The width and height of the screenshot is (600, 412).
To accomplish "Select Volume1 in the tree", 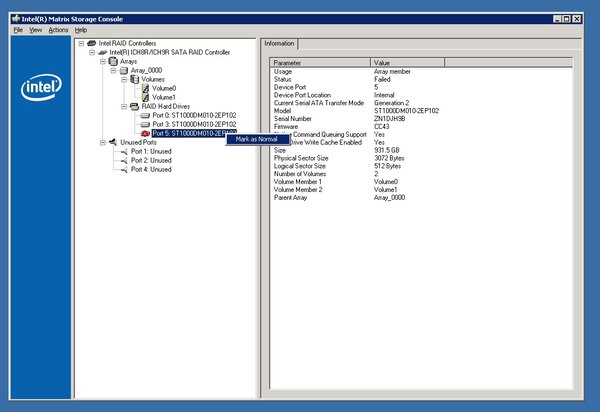I will (x=164, y=97).
